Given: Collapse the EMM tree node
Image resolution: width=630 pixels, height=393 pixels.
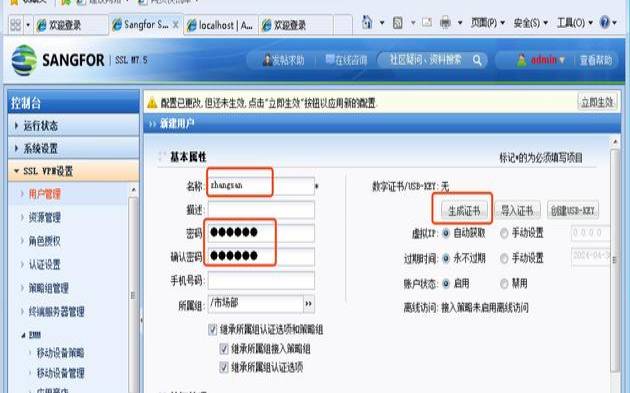Looking at the screenshot, I should point(23,335).
